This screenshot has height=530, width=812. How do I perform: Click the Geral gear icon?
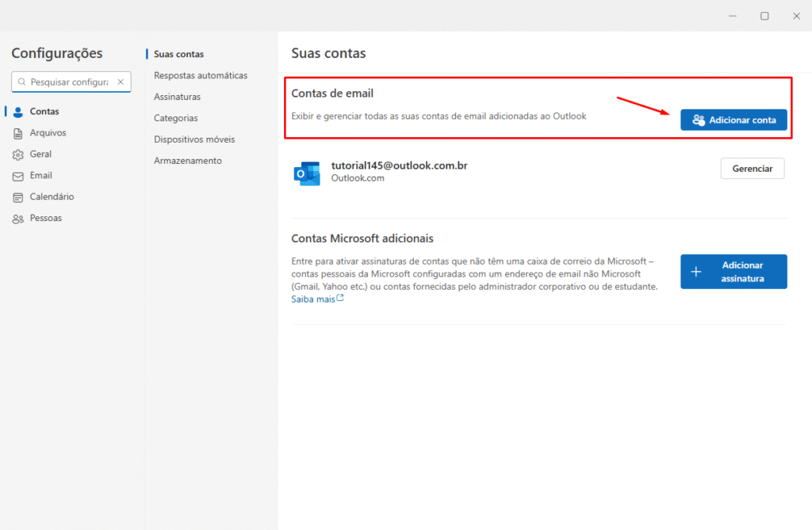click(x=18, y=154)
